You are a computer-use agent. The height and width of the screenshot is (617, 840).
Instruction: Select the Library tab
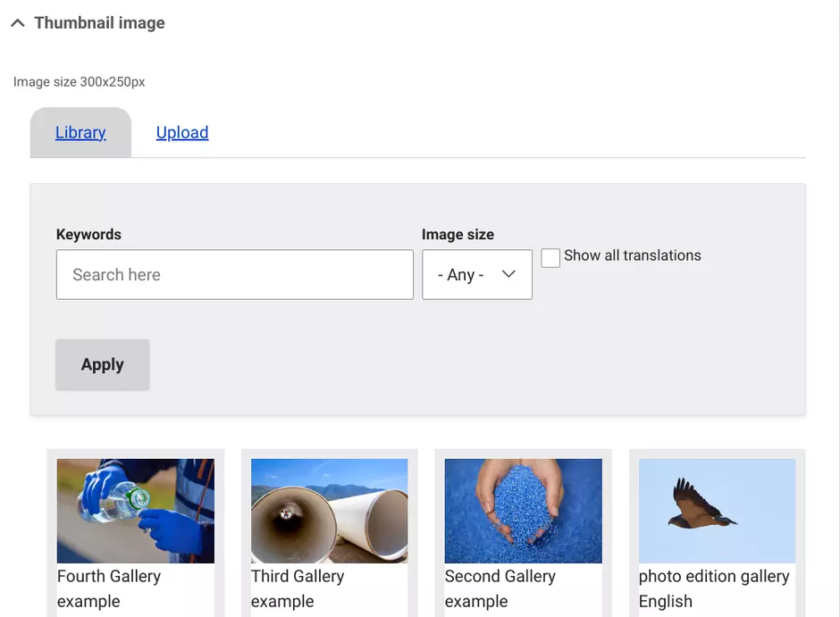pos(80,132)
